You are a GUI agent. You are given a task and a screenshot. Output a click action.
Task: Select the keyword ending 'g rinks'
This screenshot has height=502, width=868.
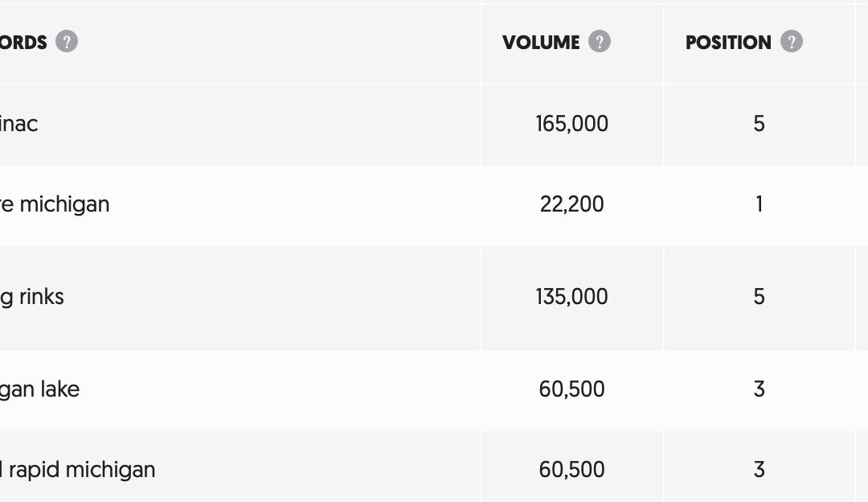click(31, 297)
